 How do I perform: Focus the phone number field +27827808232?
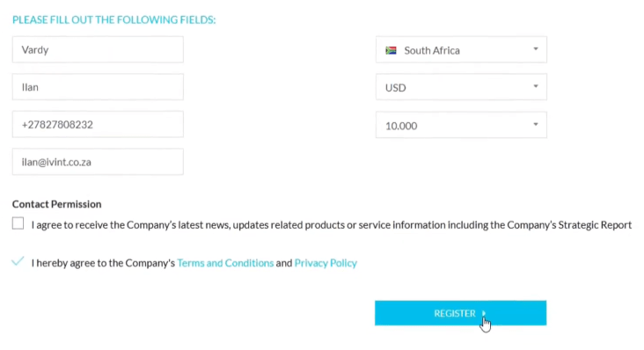pos(98,124)
